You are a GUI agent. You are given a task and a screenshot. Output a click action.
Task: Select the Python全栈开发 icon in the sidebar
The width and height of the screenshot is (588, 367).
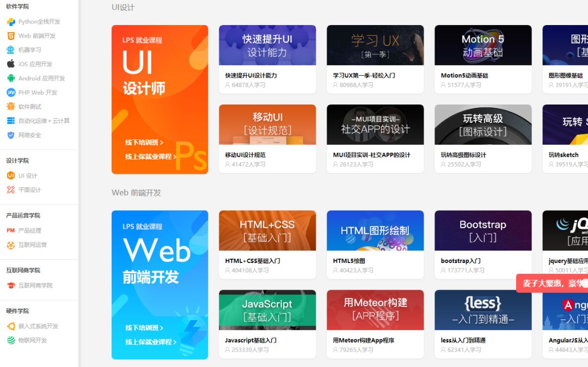tap(10, 22)
